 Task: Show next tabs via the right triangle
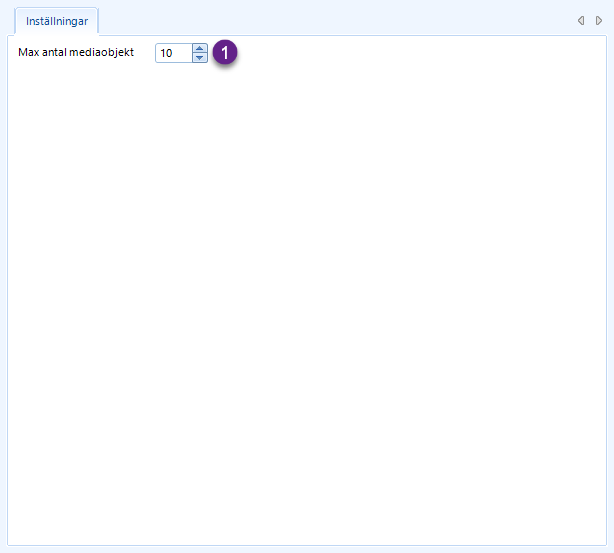pyautogui.click(x=599, y=20)
